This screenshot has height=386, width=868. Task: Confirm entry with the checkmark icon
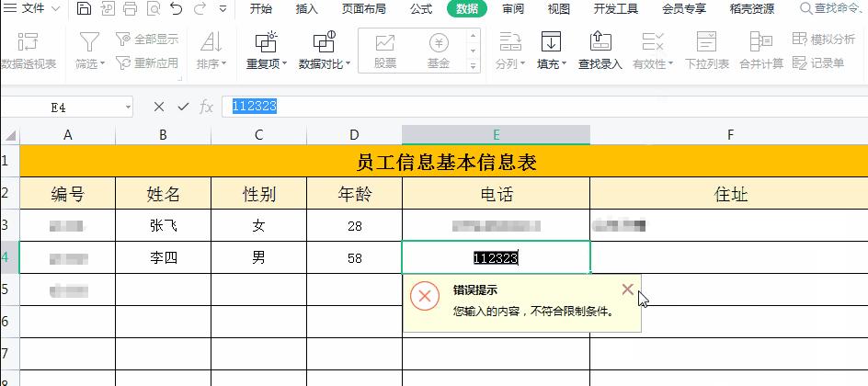click(183, 107)
